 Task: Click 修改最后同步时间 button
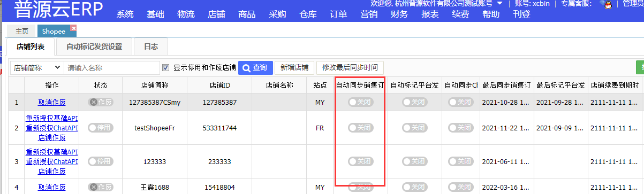coord(350,68)
